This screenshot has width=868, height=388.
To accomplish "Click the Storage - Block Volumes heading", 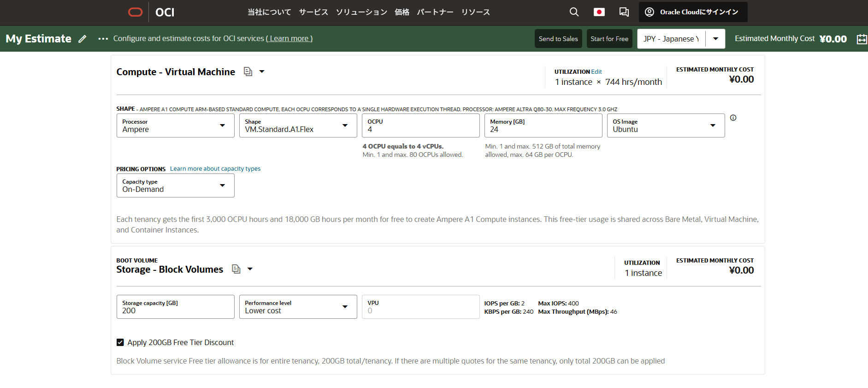I will click(x=170, y=269).
